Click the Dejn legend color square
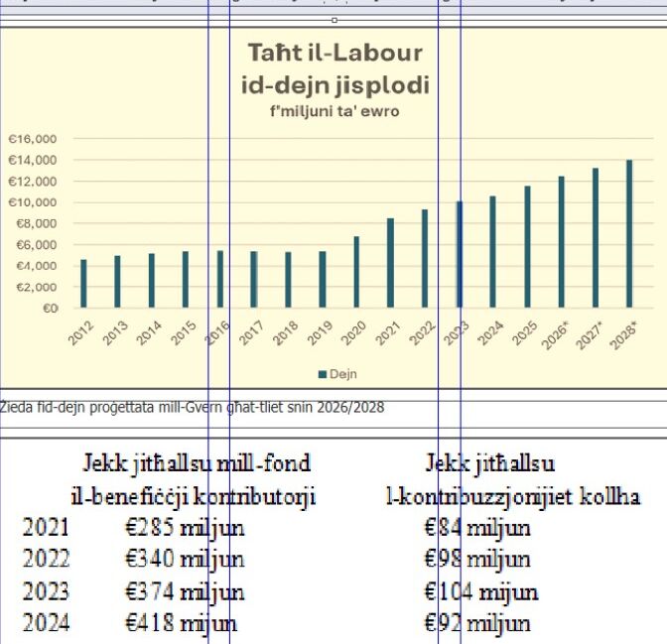Viewport: 667px width, 644px height. (x=322, y=374)
